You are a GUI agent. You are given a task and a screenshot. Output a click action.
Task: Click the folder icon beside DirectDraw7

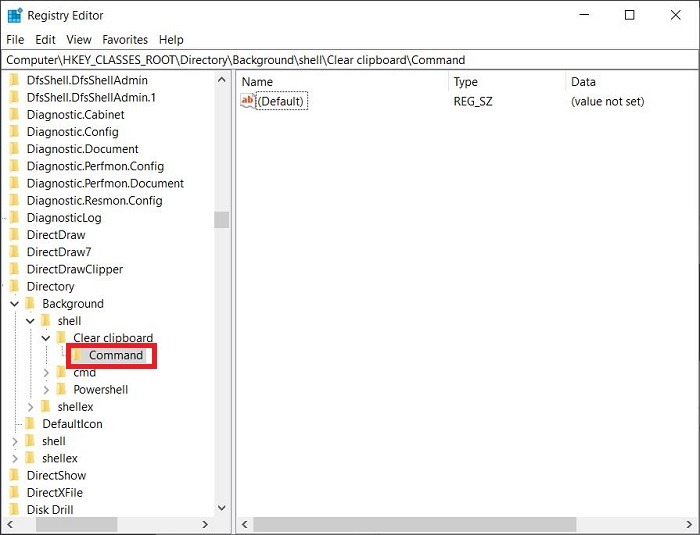pos(14,252)
